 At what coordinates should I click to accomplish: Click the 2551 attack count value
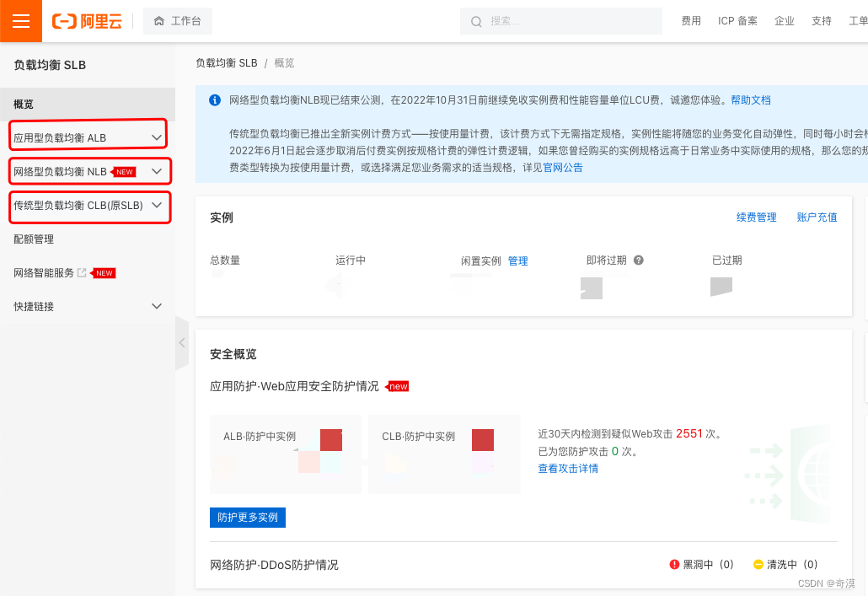[x=689, y=433]
